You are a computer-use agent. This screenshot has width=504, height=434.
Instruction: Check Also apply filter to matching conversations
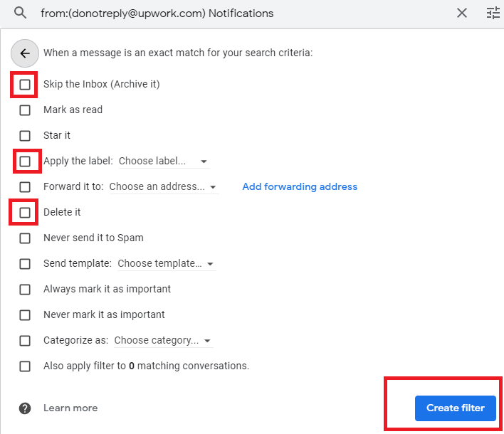click(x=25, y=366)
